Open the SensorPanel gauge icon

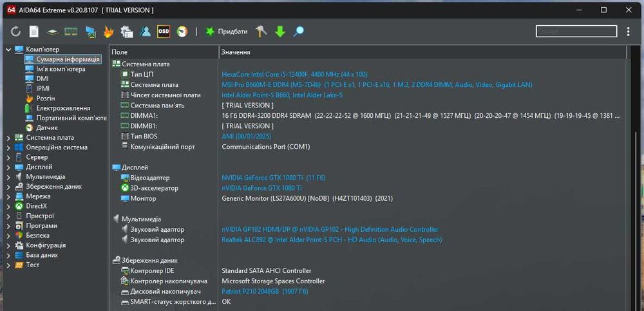(x=182, y=32)
